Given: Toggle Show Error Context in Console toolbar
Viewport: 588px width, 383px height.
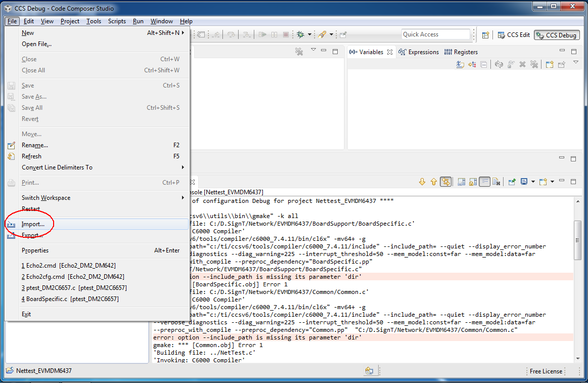Looking at the screenshot, I should [445, 182].
